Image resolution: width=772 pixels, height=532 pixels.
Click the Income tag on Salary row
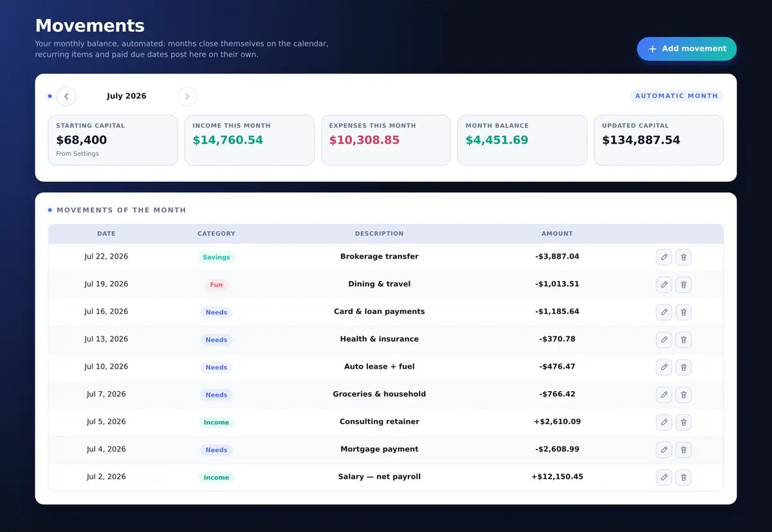216,477
